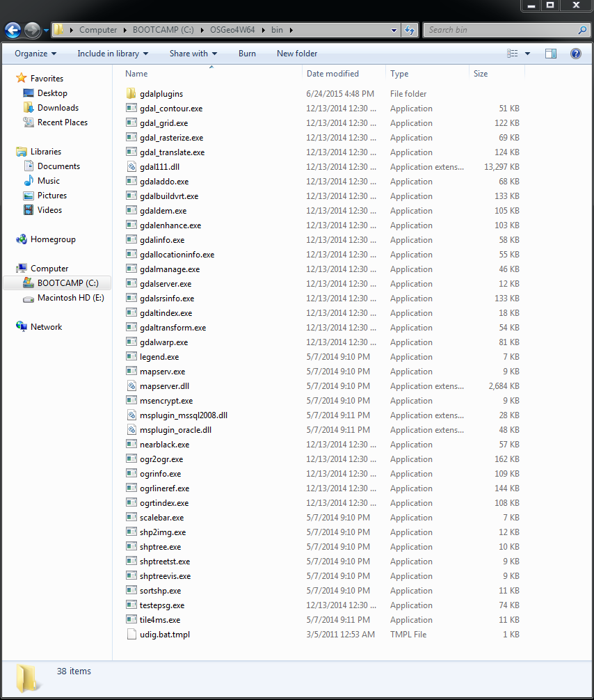Open Desktop in Favorites
Screen dimensions: 594x700
(52, 93)
